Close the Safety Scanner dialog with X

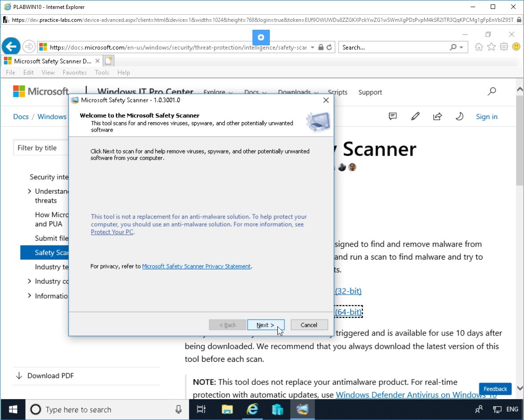click(x=326, y=100)
